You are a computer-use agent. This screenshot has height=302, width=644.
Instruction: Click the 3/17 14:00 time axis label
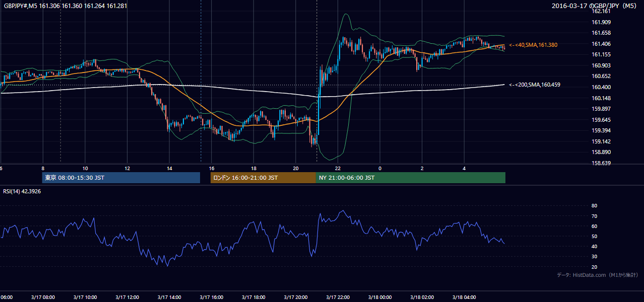169,297
